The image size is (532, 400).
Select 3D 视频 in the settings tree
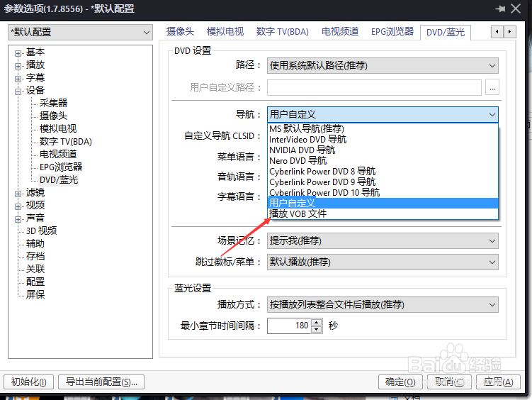(x=41, y=231)
